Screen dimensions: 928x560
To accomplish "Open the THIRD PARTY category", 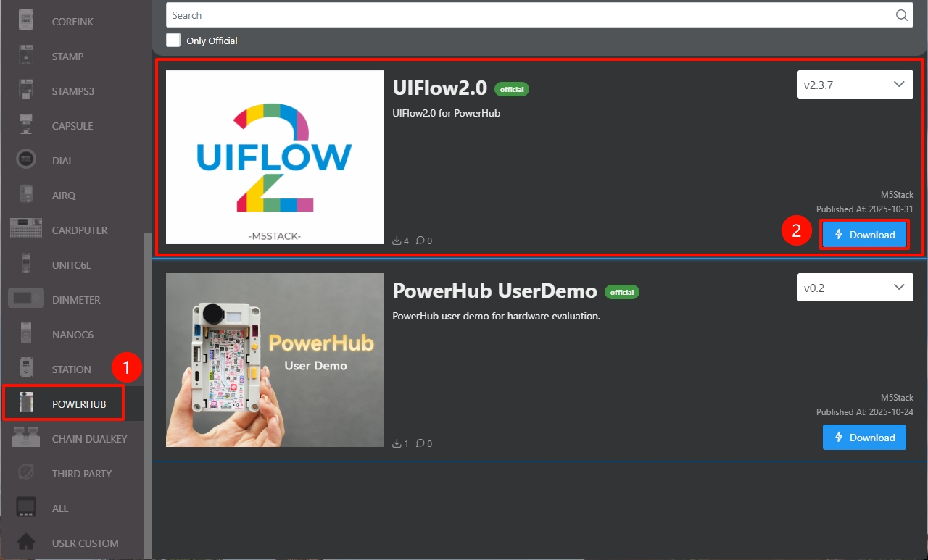I will click(81, 473).
